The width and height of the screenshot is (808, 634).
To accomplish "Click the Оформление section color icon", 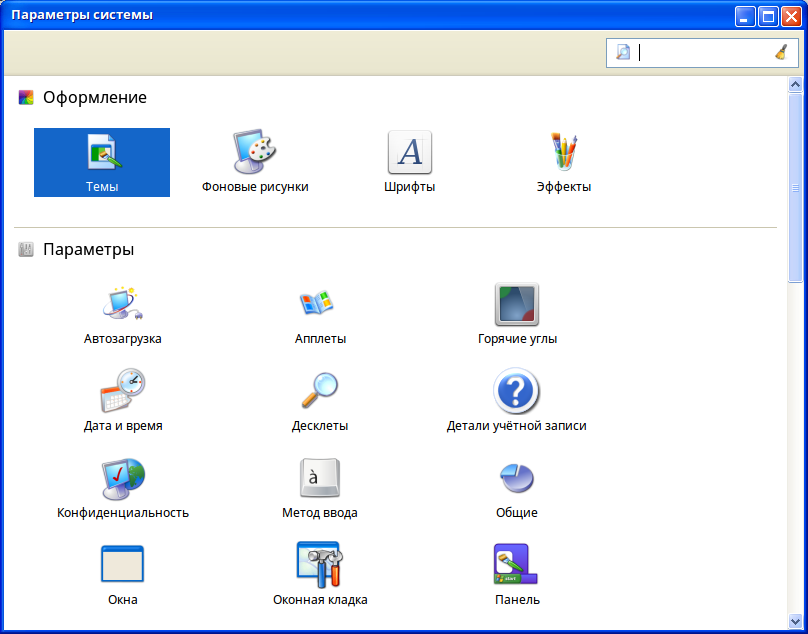I will [x=26, y=97].
